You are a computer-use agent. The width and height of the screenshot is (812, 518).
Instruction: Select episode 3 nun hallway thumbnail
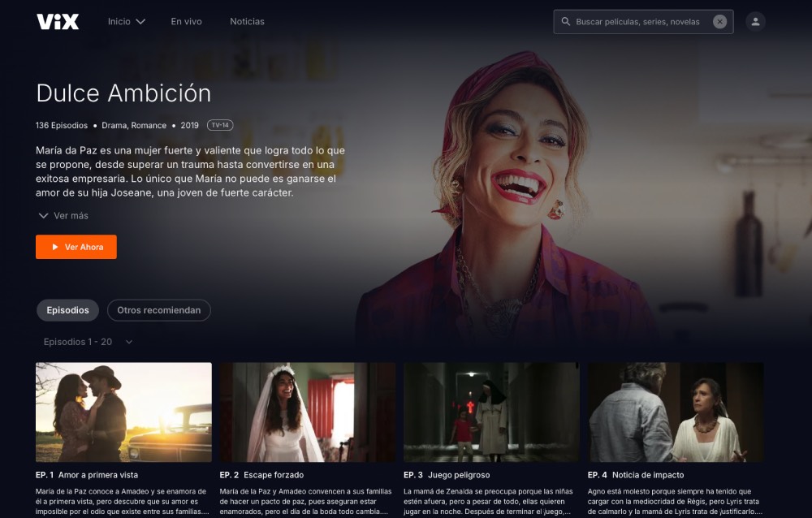click(x=491, y=412)
